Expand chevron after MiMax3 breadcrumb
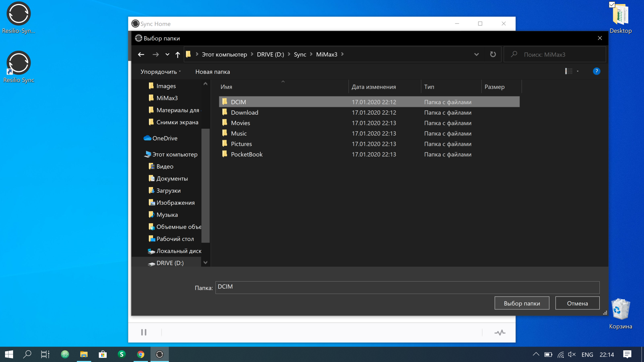This screenshot has height=362, width=644. (x=342, y=54)
